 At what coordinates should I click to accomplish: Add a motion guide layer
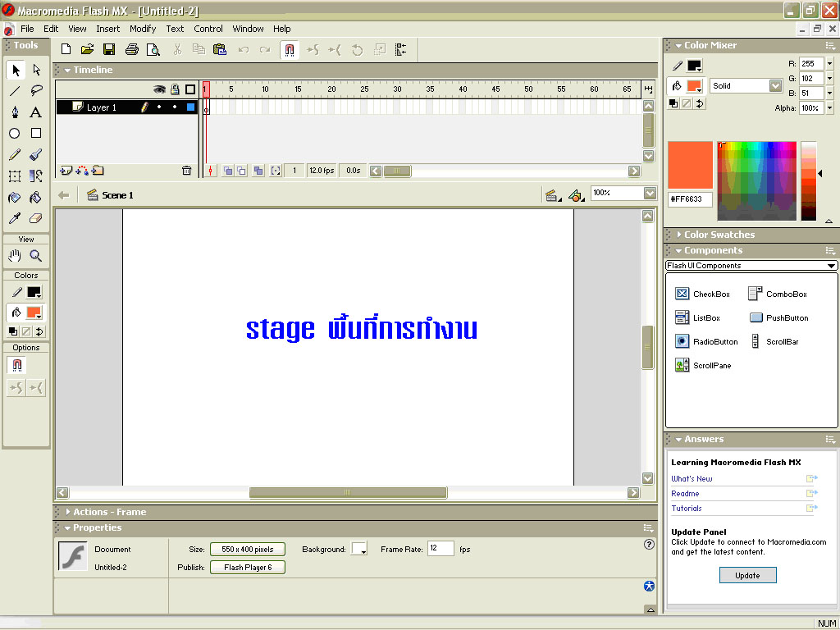[x=82, y=171]
